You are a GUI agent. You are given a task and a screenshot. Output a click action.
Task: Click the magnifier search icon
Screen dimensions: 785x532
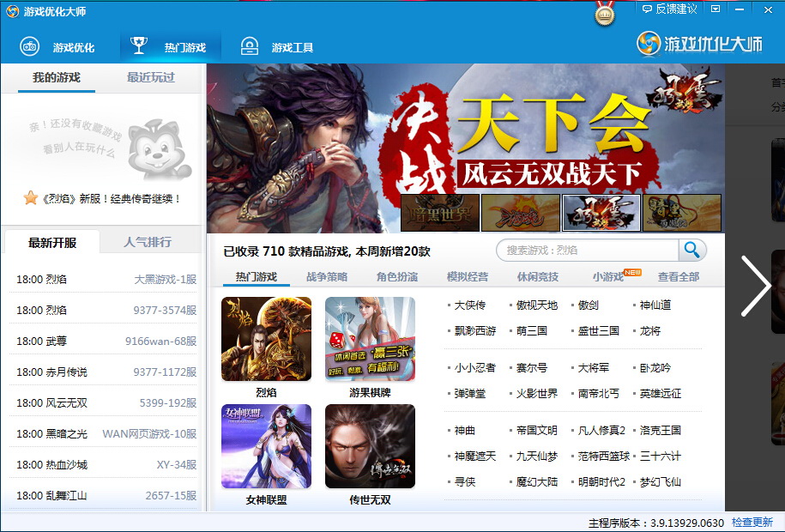691,250
